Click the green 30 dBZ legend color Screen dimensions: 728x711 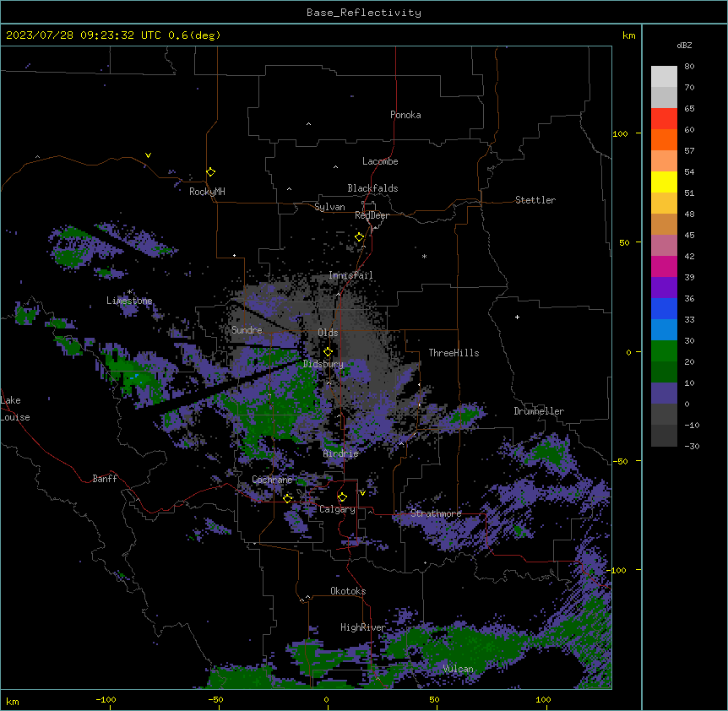point(664,351)
